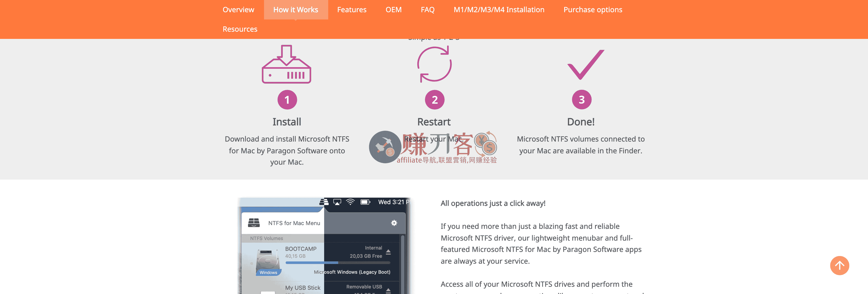The width and height of the screenshot is (868, 294).
Task: Open the settings gear in NTFS for Mac Menu
Action: click(x=394, y=223)
